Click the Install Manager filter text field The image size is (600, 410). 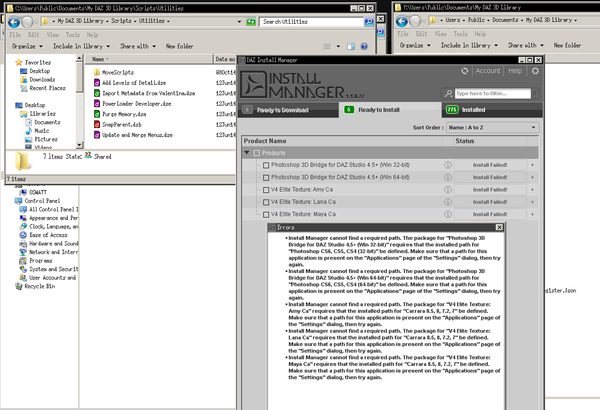click(492, 93)
